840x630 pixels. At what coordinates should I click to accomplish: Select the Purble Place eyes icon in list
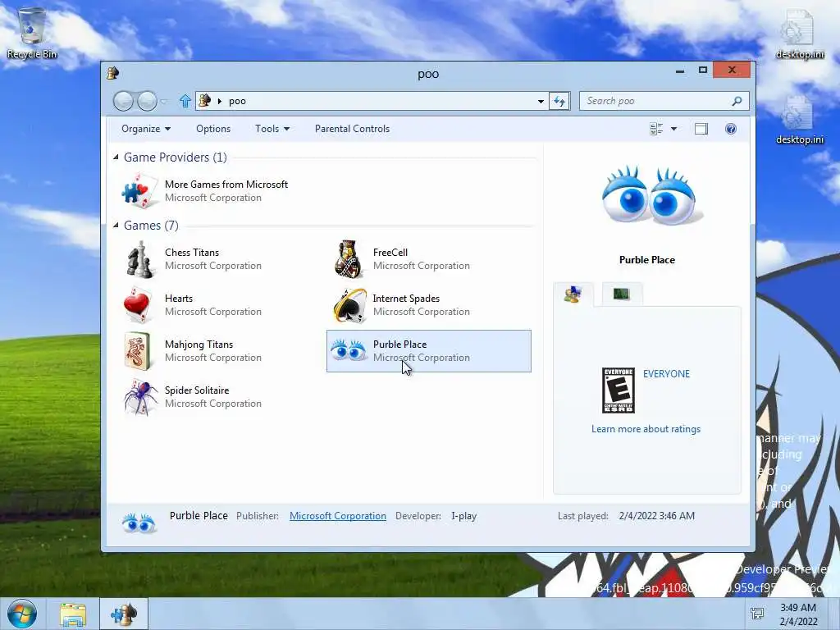348,351
